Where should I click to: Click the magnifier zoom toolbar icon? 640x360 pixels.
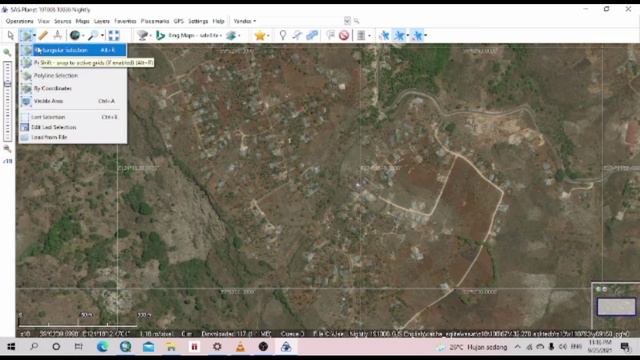point(93,36)
